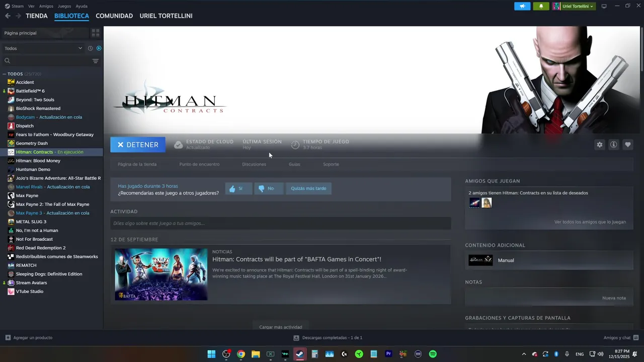The width and height of the screenshot is (644, 362).
Task: Expand Uriel Tortellini account dropdown
Action: point(574,6)
